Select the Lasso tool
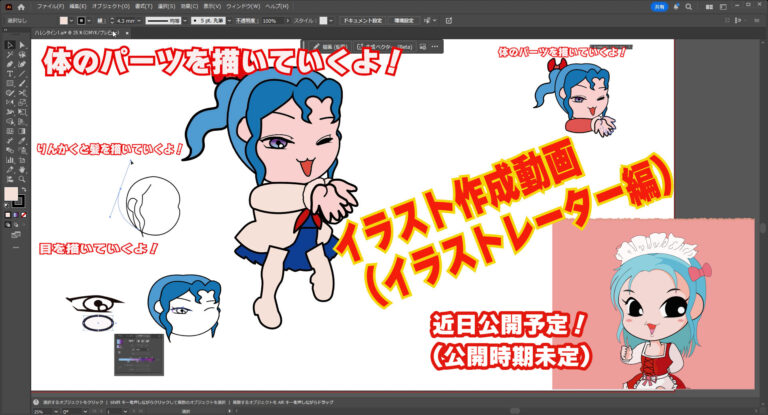 coord(22,54)
